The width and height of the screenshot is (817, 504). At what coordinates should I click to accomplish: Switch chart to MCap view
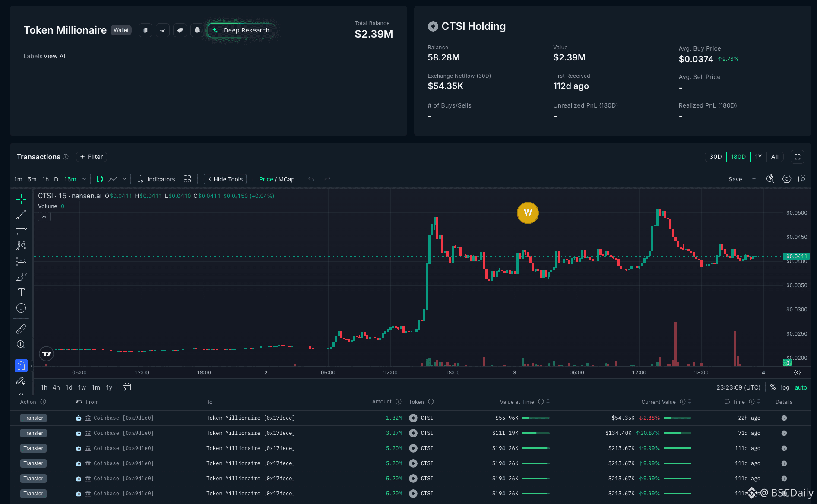coord(287,179)
